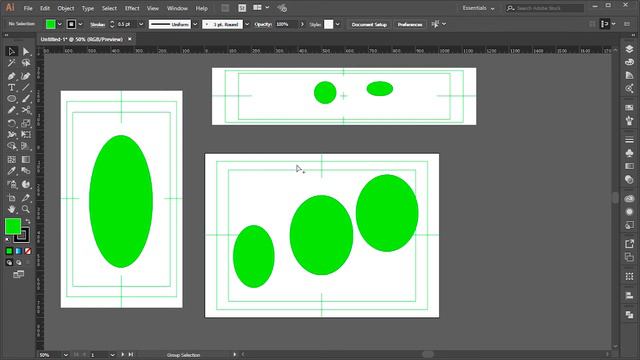Open the stroke weight dropdown
This screenshot has width=640, height=360.
pos(141,24)
